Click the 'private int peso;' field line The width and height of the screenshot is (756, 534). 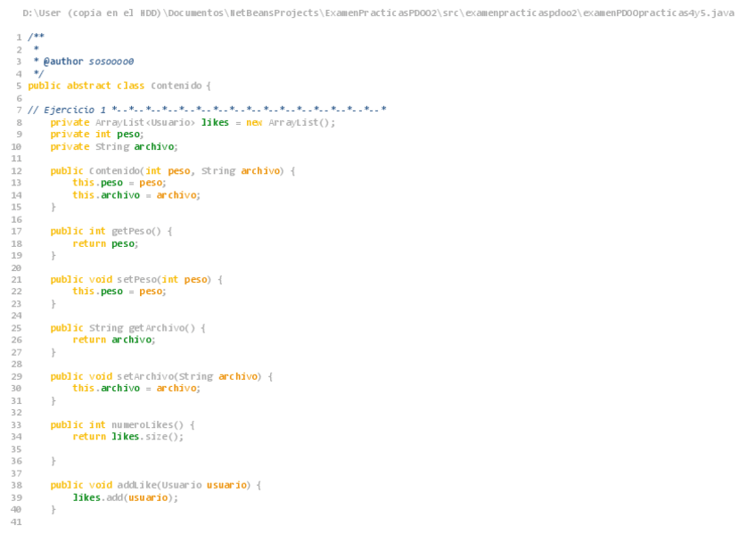[97, 135]
